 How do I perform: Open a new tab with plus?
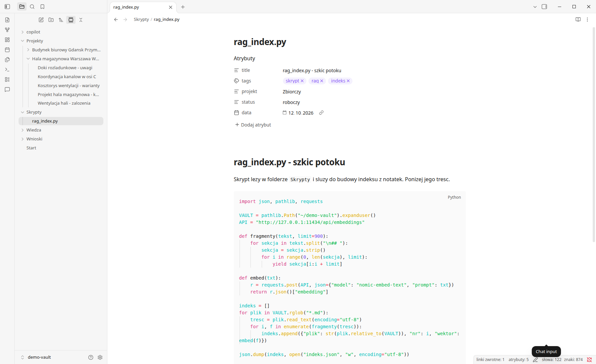point(183,7)
